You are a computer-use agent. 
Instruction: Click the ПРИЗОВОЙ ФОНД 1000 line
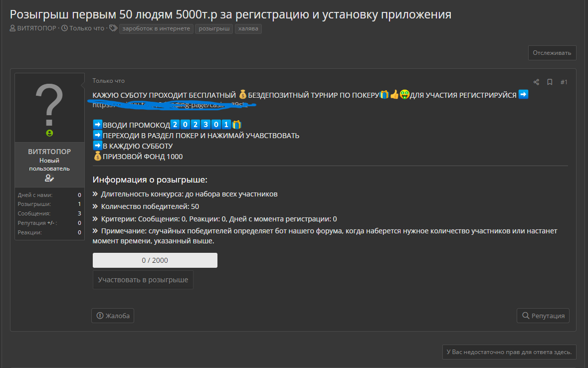(138, 157)
